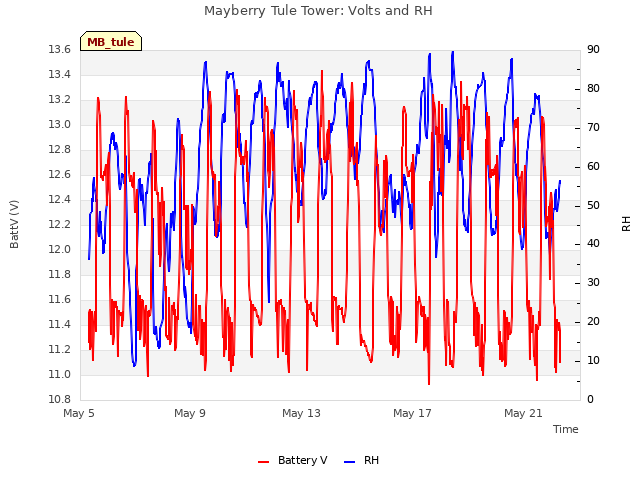The image size is (640, 480).
Task: Click the 13.6 voltage axis value
Action: (x=60, y=49)
